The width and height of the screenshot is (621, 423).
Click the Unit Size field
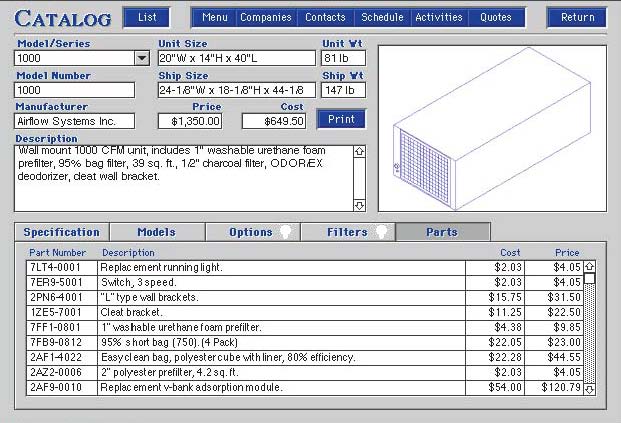click(x=237, y=58)
